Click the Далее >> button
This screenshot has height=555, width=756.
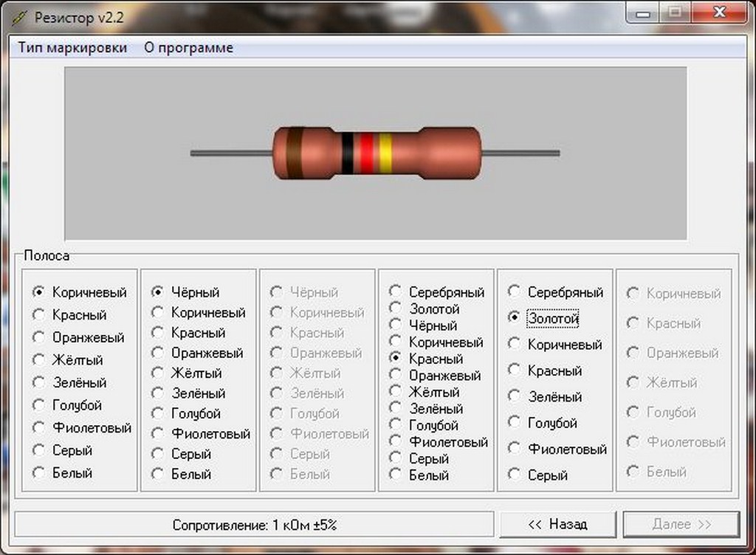[x=681, y=524]
